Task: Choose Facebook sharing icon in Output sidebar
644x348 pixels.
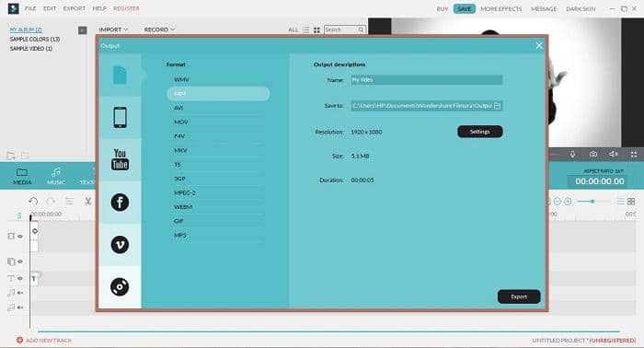Action: pyautogui.click(x=120, y=203)
